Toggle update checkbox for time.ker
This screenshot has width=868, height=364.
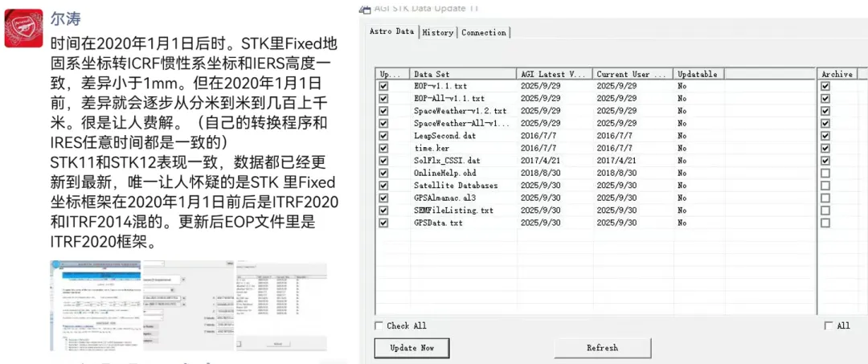383,149
